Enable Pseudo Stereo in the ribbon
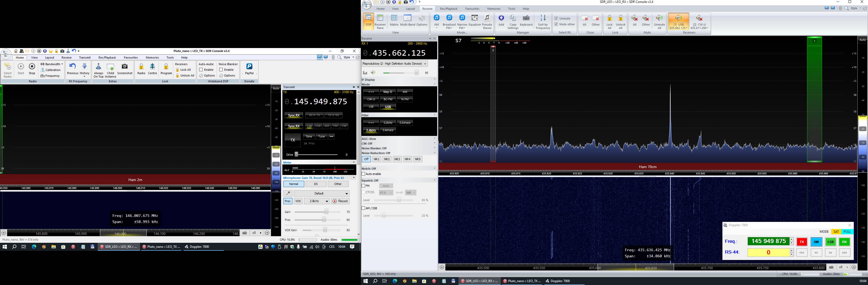The width and height of the screenshot is (868, 285). 487,22
